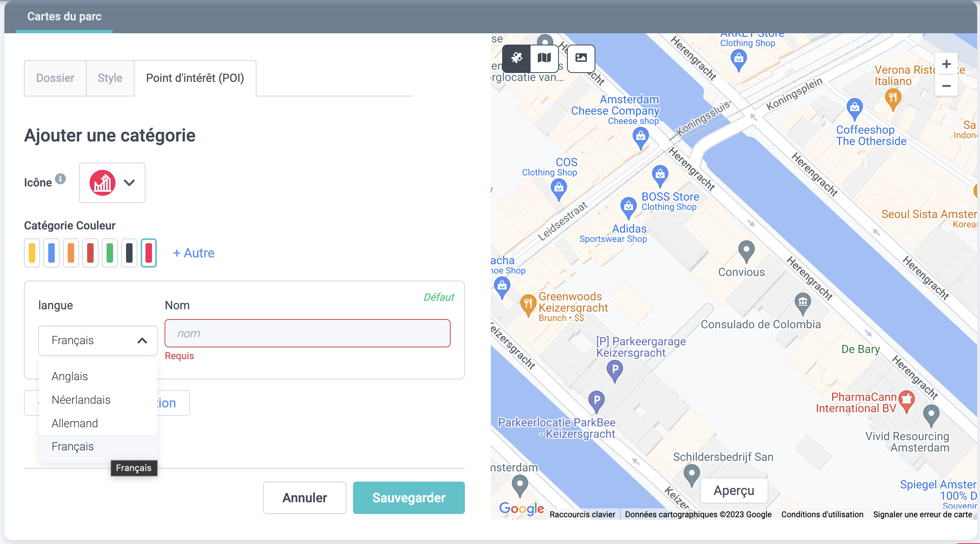Pick the green category color swatch

pyautogui.click(x=110, y=253)
